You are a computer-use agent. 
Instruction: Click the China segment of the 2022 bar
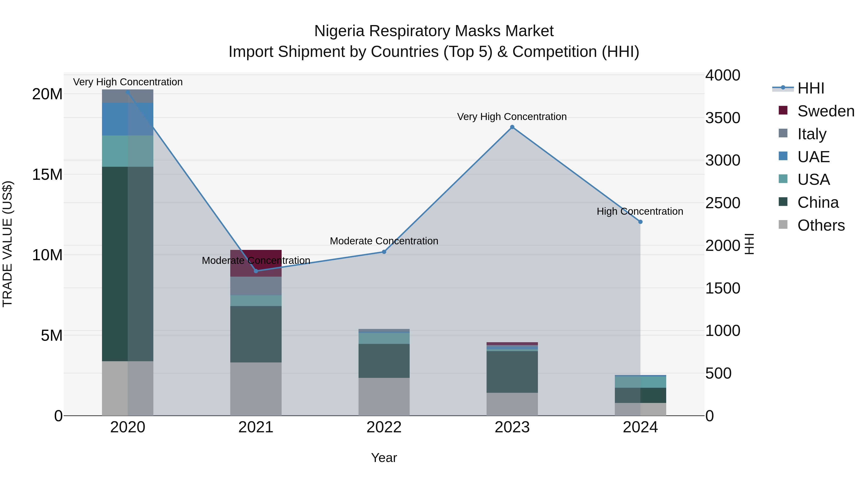tap(384, 361)
